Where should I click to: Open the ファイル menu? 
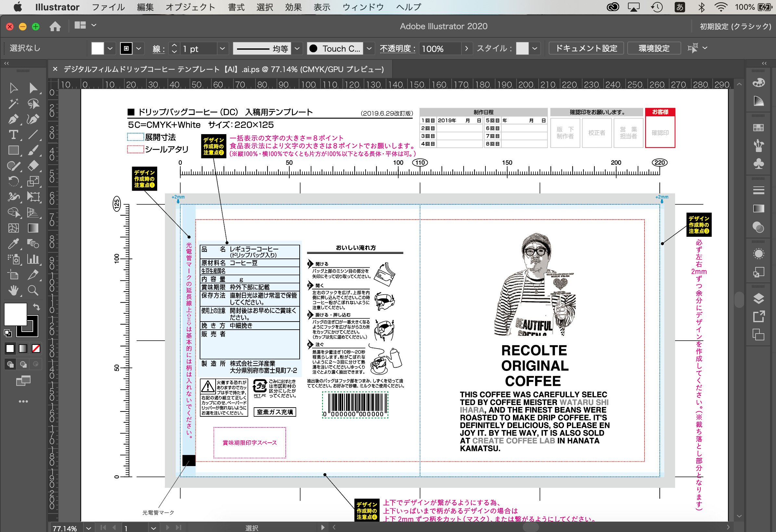[x=108, y=7]
